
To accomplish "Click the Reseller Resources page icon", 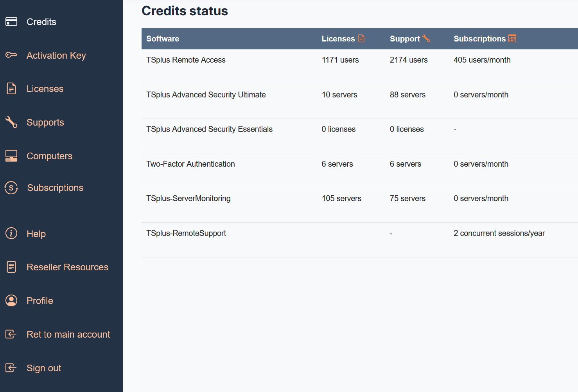I will [11, 267].
